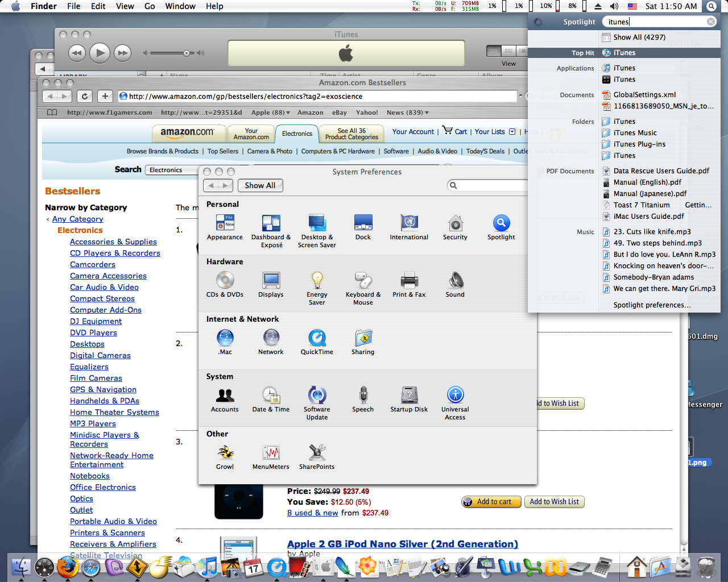Open the iTunes Top Hit result
The height and width of the screenshot is (582, 728).
(624, 52)
